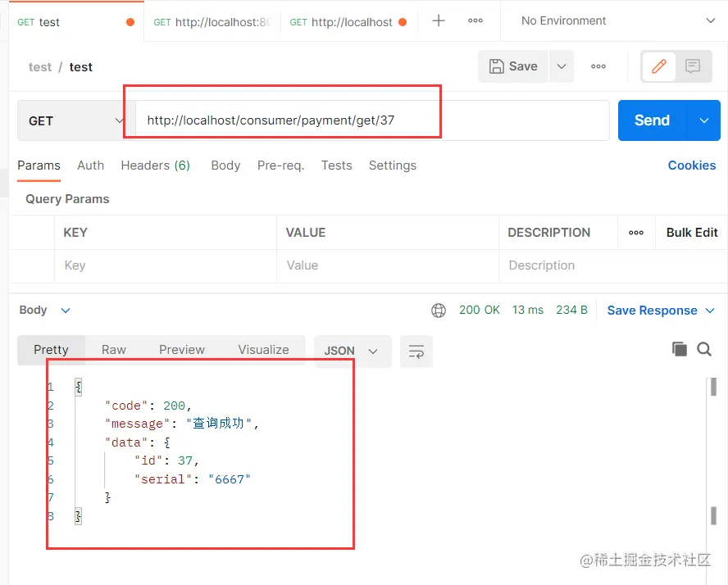Collapse the JSON object at line 1

point(79,387)
